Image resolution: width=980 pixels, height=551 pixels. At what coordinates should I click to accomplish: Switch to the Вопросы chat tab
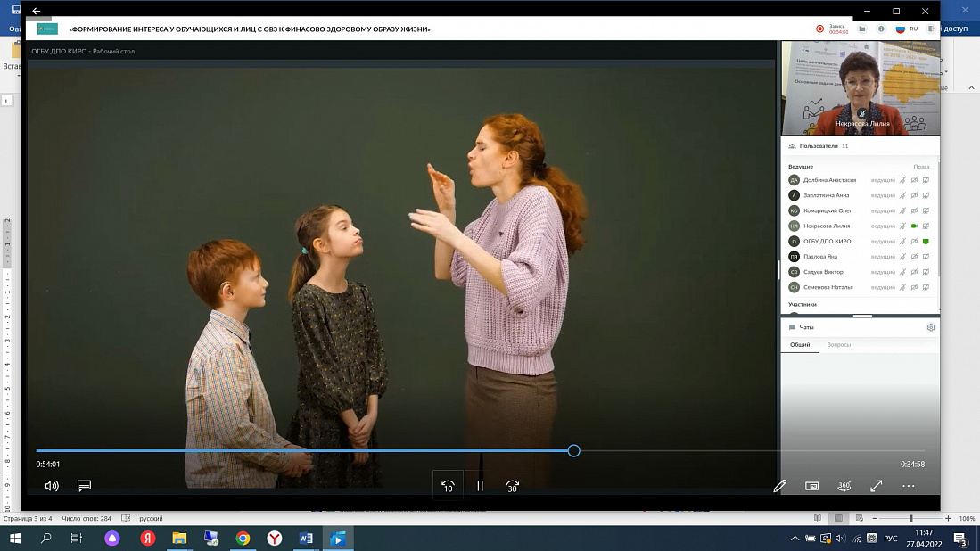click(x=839, y=344)
